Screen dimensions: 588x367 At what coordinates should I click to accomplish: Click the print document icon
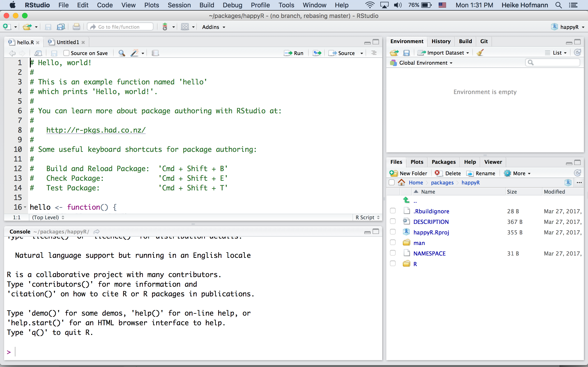[x=76, y=27]
